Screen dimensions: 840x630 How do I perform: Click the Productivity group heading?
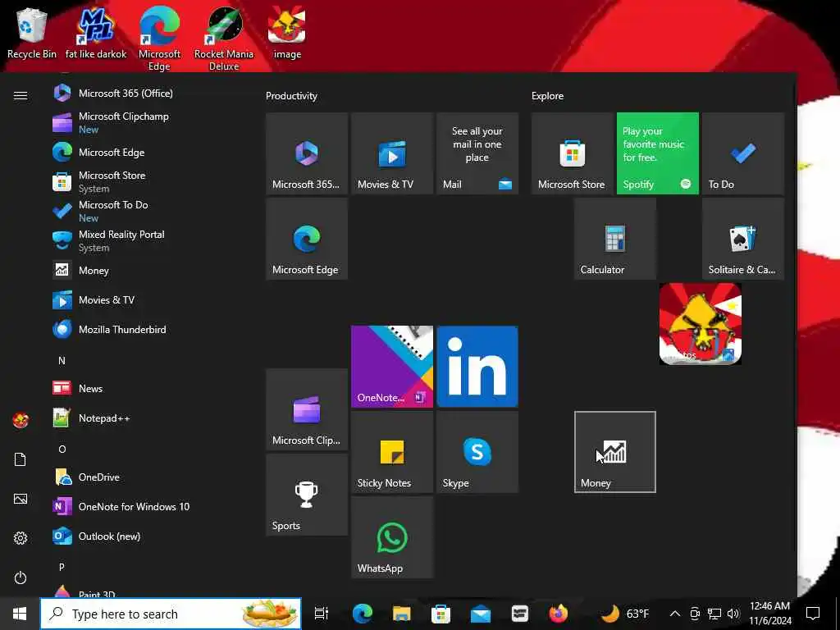point(291,96)
